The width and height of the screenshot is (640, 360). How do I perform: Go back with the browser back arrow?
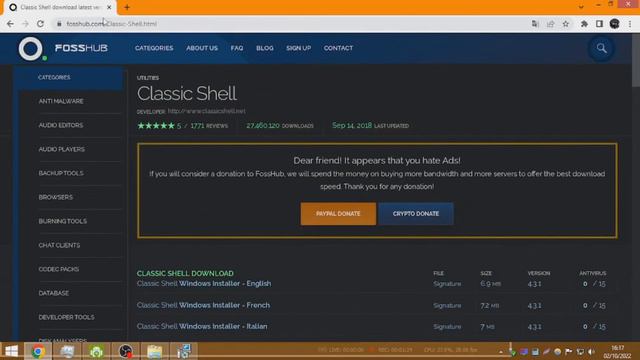[x=10, y=24]
